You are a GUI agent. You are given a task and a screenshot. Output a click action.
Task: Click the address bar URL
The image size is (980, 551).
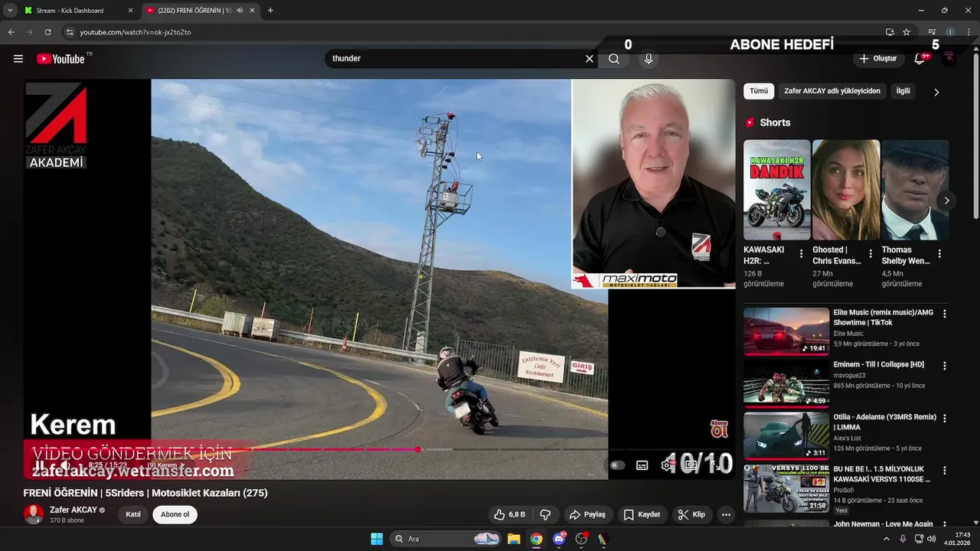click(x=136, y=32)
